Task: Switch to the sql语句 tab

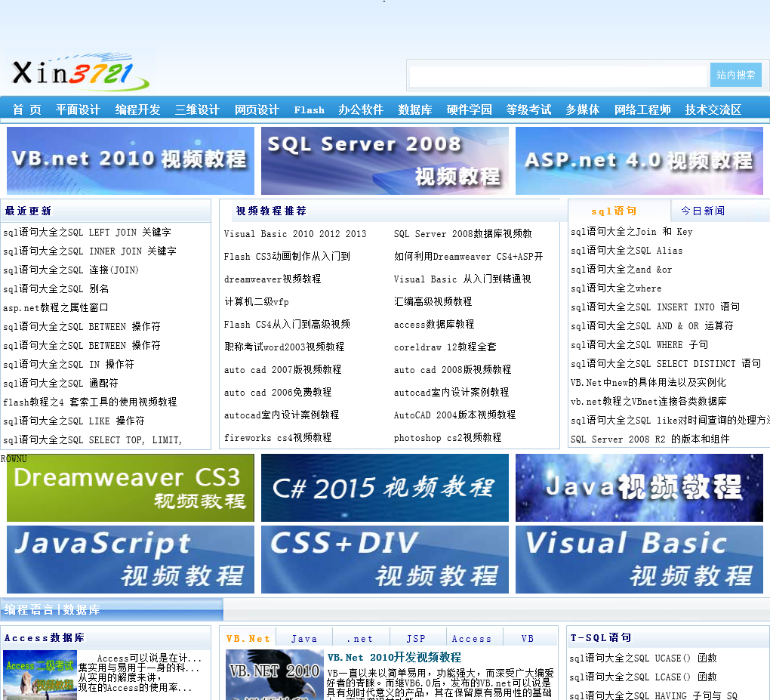Action: pyautogui.click(x=614, y=211)
